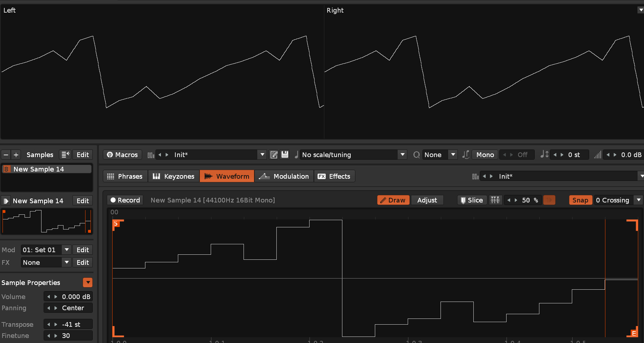
Task: Toggle the Mono playback button
Action: coord(485,155)
